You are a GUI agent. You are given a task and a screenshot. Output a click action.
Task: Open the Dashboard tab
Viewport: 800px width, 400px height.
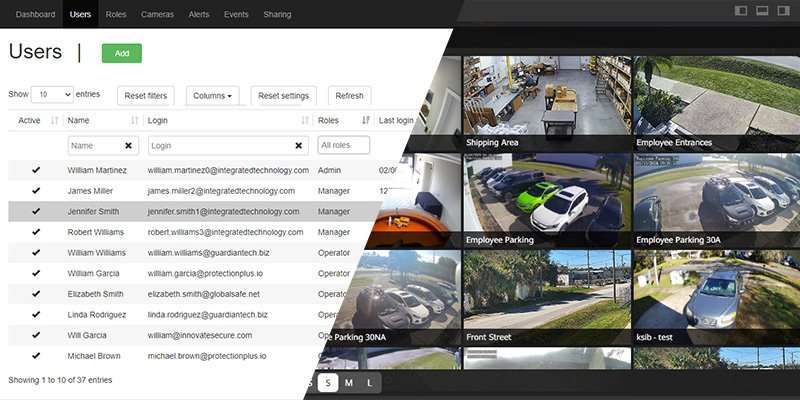point(35,14)
